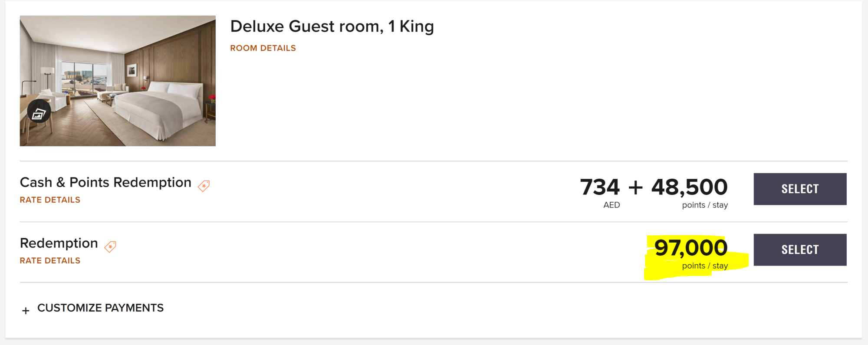Open the Room Details link

point(263,48)
